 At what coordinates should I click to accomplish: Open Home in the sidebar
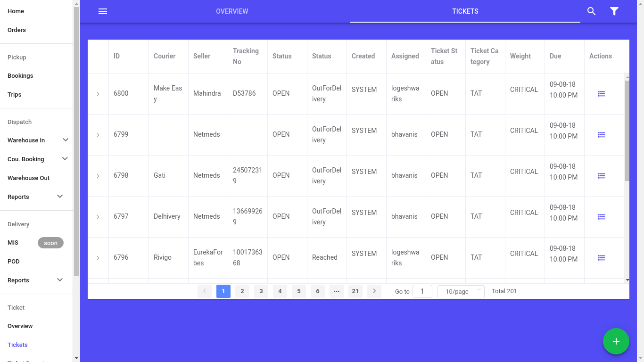[x=16, y=11]
